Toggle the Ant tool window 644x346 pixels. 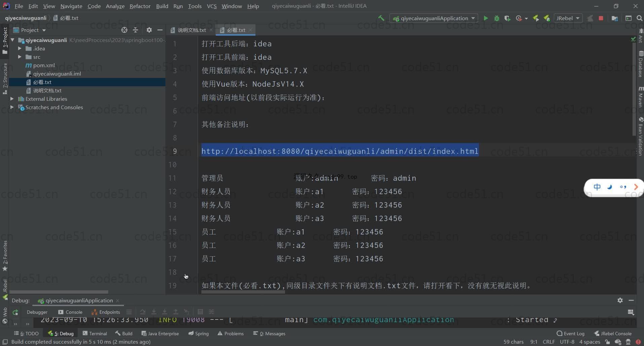[x=641, y=36]
